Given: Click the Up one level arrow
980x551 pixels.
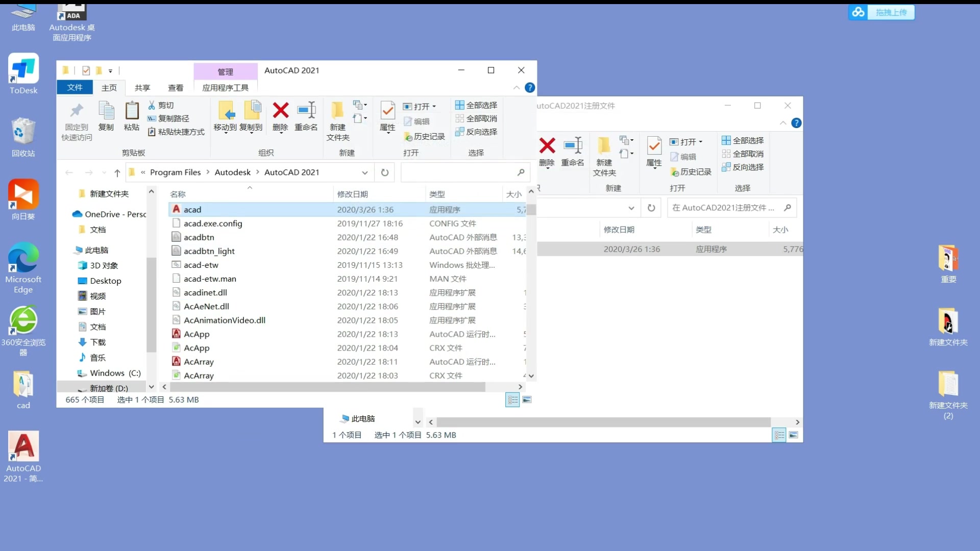Looking at the screenshot, I should [117, 173].
